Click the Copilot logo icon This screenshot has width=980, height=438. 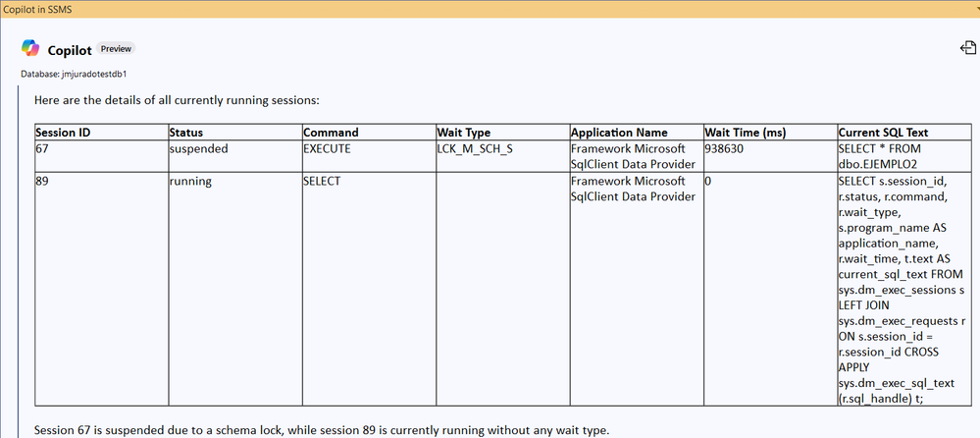(30, 48)
